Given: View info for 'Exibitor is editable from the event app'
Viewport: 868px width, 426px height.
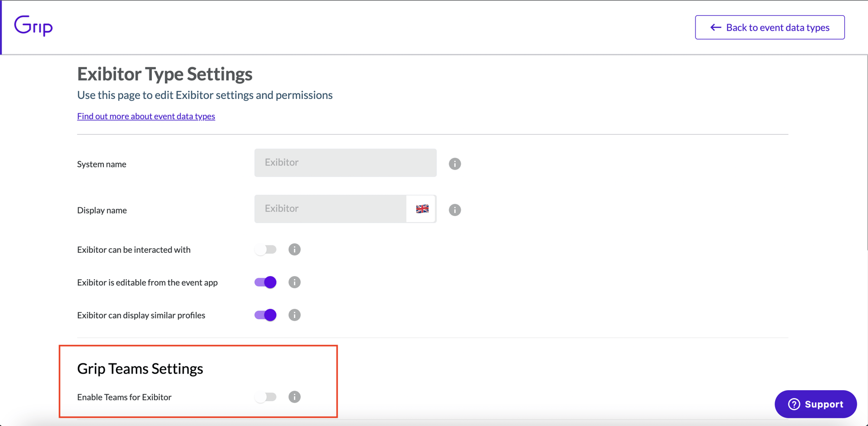Looking at the screenshot, I should 295,282.
